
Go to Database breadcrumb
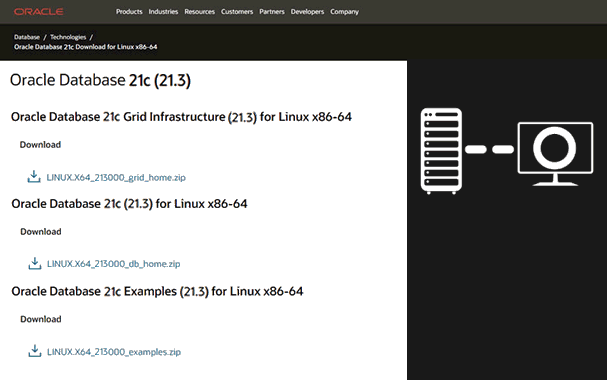27,37
